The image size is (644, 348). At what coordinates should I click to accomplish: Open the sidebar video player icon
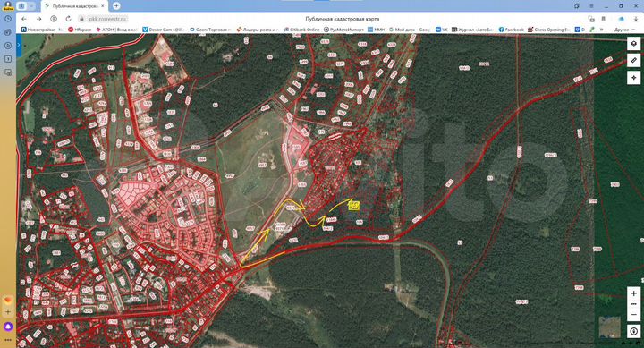[8, 46]
